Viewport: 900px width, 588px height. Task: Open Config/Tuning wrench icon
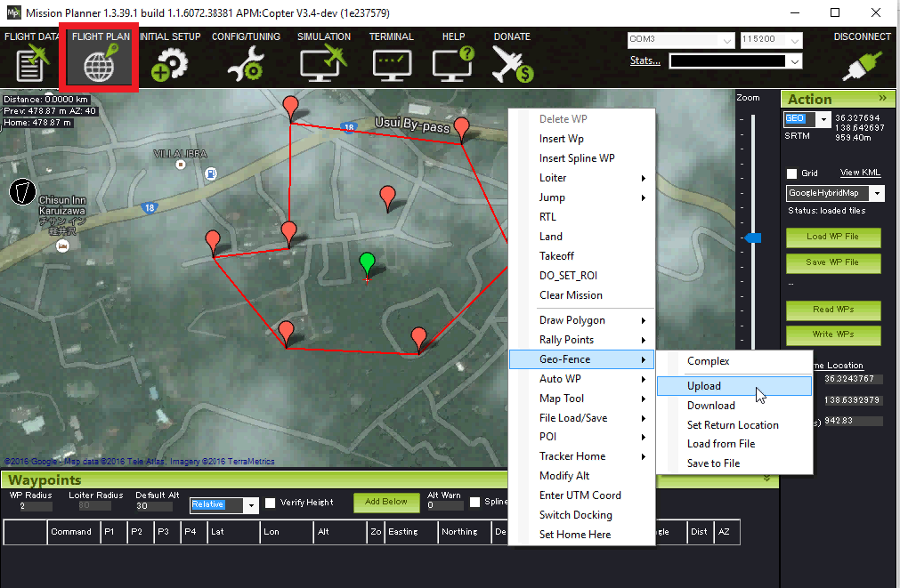[245, 64]
